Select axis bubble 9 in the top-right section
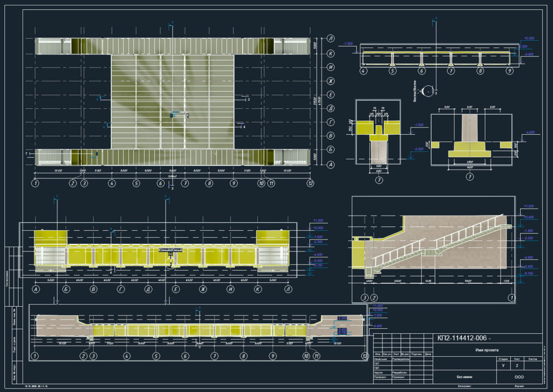This screenshot has width=553, height=392. click(509, 71)
